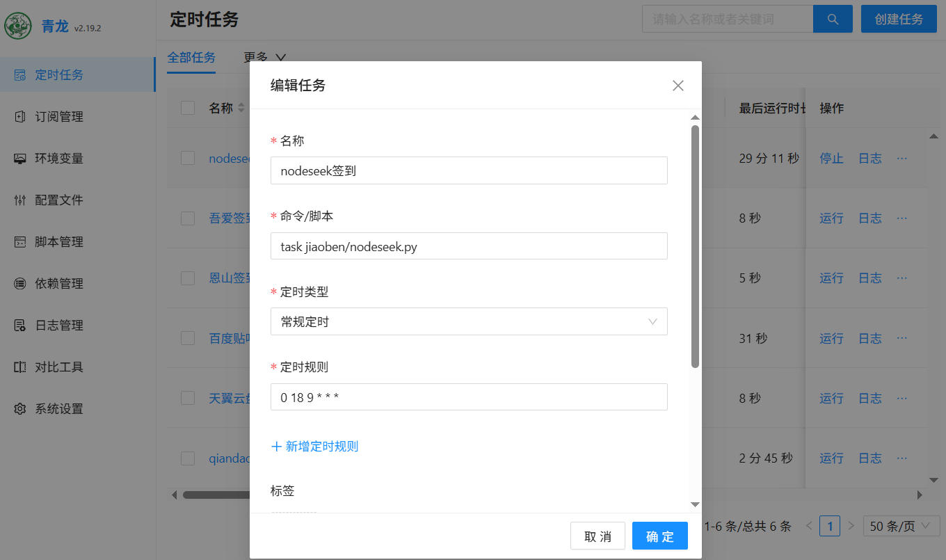946x560 pixels.
Task: Open the config file sliders icon
Action: click(20, 200)
